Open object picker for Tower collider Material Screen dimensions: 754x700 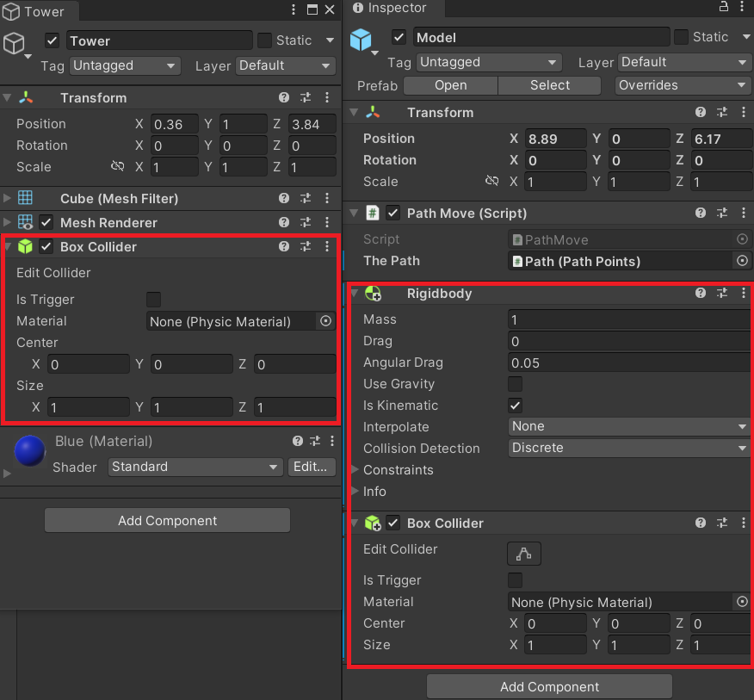click(325, 321)
